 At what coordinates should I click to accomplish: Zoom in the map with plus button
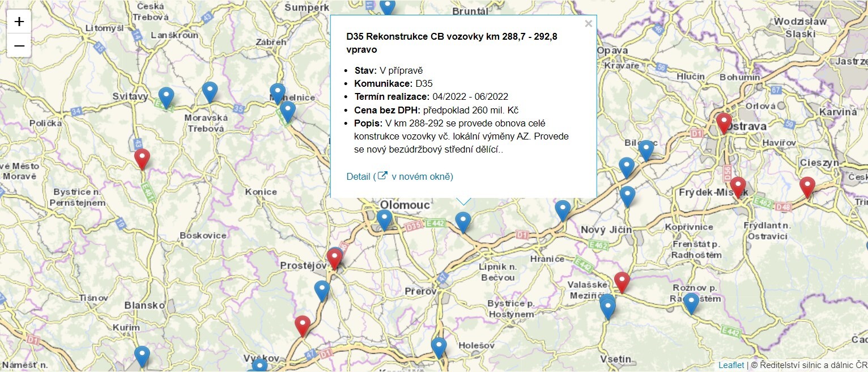(x=19, y=22)
